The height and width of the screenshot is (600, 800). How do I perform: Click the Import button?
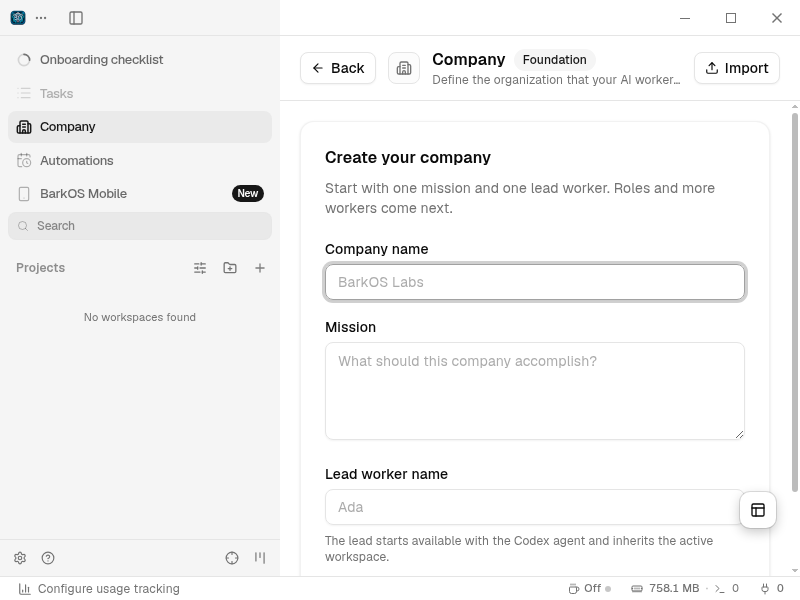click(x=737, y=68)
